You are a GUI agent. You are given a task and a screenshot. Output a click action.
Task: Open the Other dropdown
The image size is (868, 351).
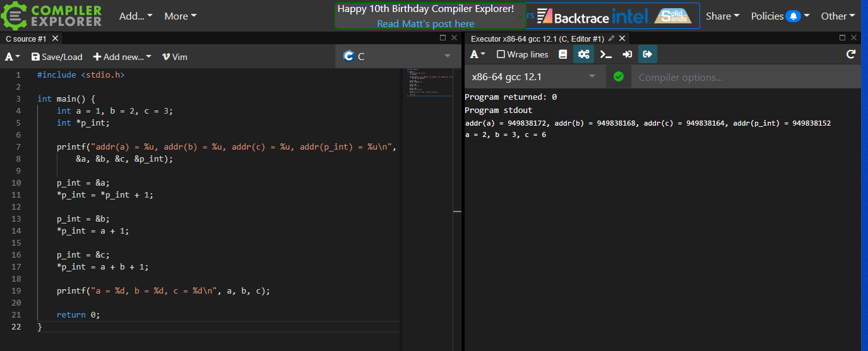tap(838, 16)
